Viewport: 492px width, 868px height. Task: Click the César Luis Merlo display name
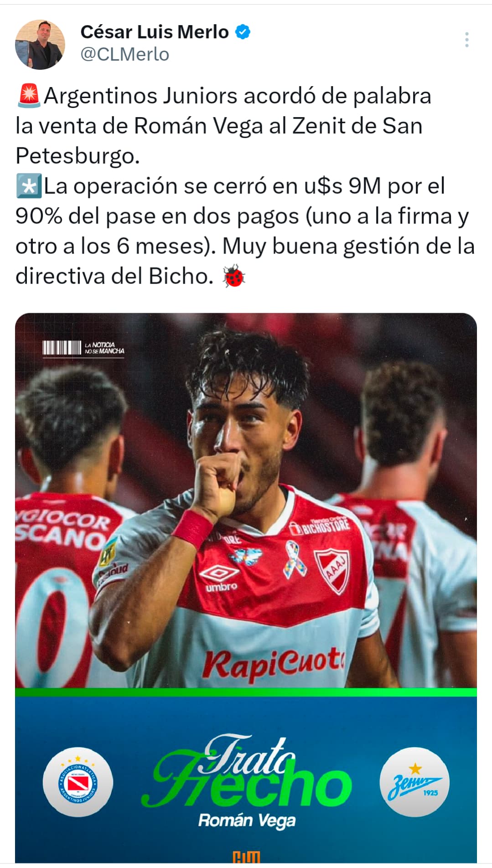pyautogui.click(x=155, y=32)
